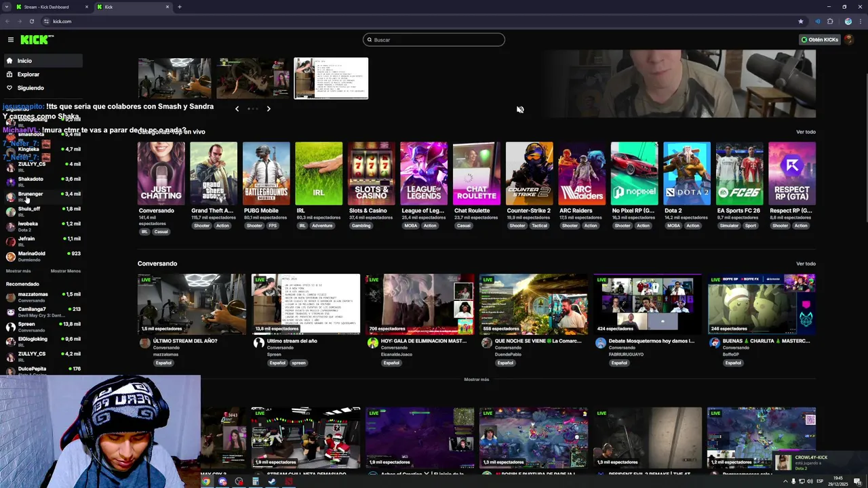Screen dimensions: 868x488
Task: Select the Casual tag under Conversando
Action: [x=161, y=232]
